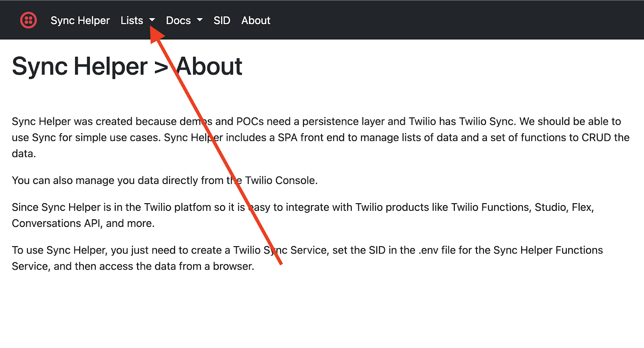
Task: Click the paragraph starting 'To use Sync Helper'
Action: coord(308,258)
